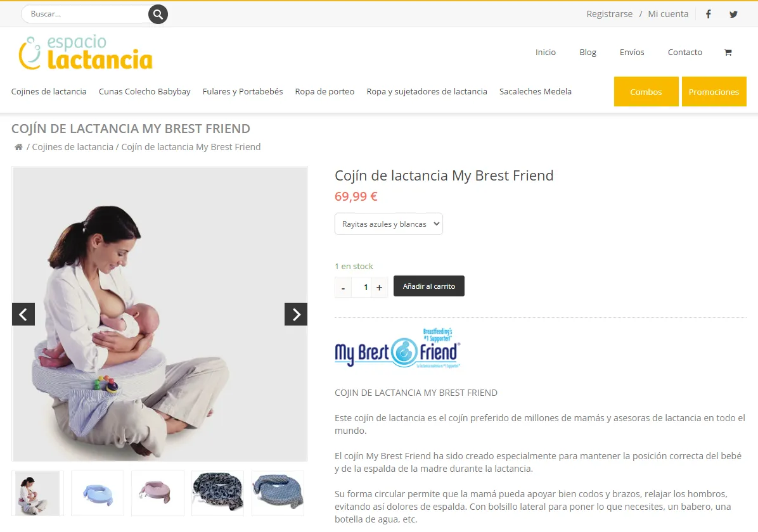Click the search magnifier icon
Screen dimensions: 758x532
pyautogui.click(x=158, y=14)
